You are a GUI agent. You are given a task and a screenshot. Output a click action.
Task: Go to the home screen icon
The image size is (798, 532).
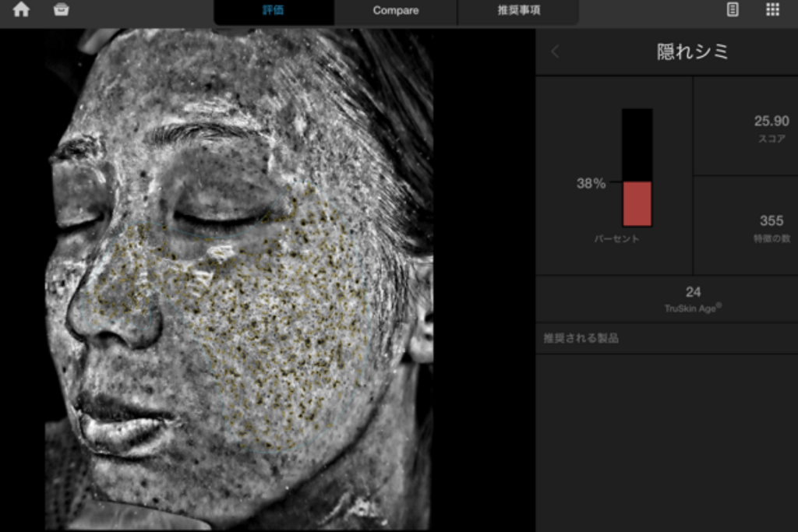21,10
